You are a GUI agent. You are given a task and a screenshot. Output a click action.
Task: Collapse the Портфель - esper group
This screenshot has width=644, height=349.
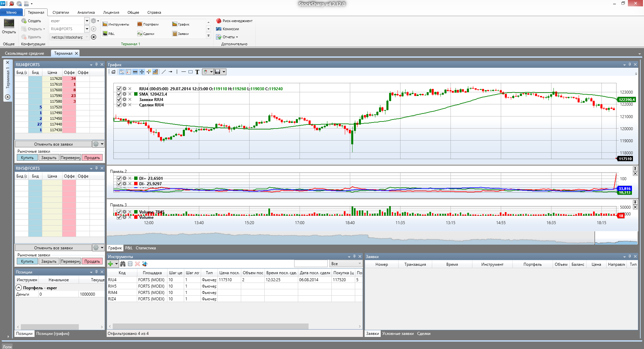19,288
